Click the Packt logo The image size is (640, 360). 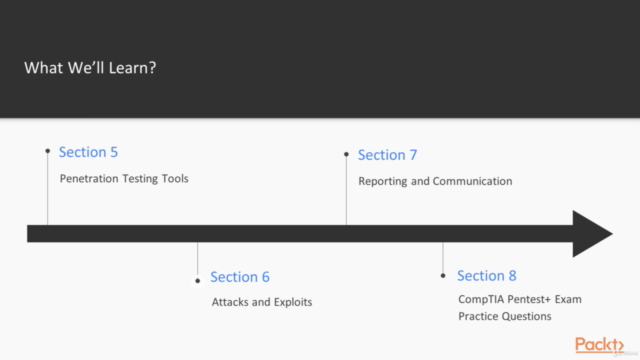[599, 345]
